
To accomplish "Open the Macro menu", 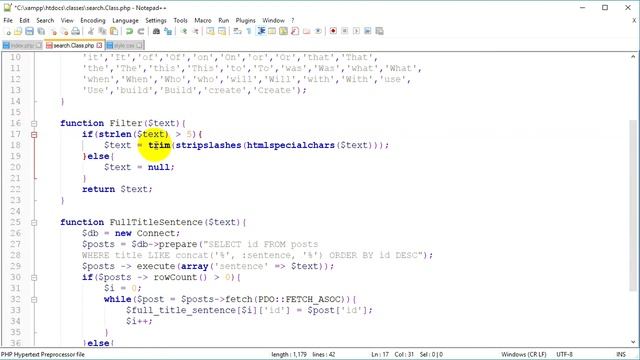I will click(203, 20).
